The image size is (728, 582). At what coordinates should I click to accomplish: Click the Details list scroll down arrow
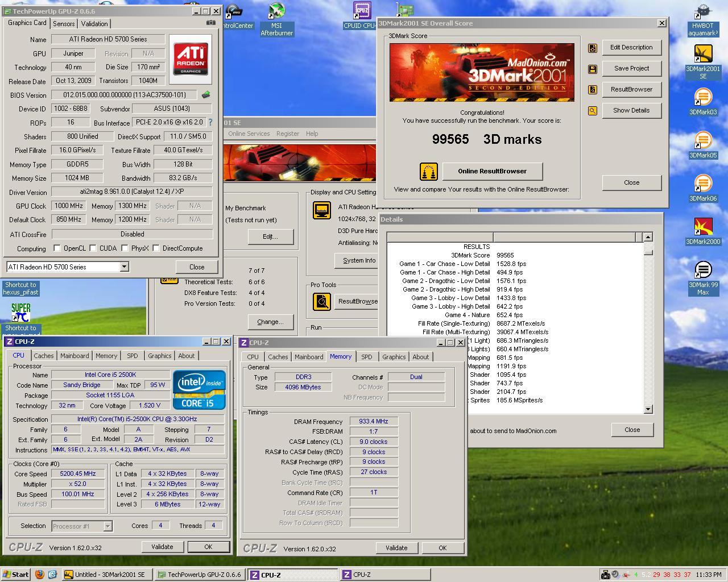[648, 409]
